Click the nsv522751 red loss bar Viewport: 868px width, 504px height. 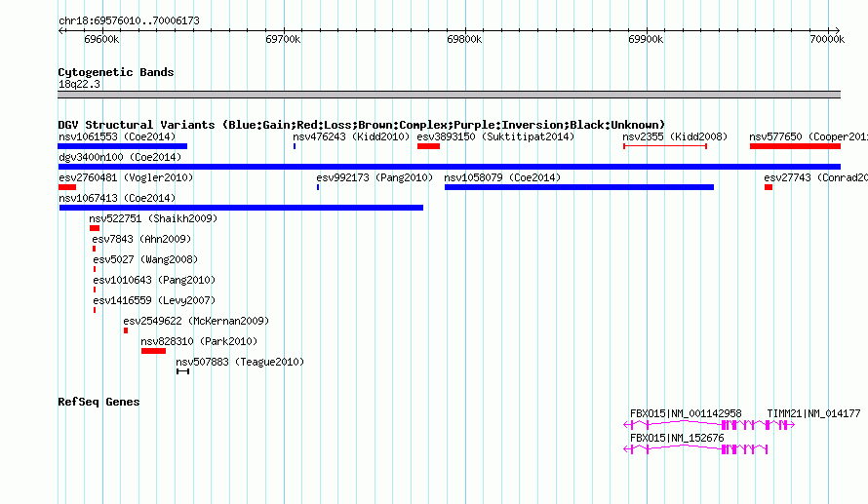pyautogui.click(x=95, y=228)
